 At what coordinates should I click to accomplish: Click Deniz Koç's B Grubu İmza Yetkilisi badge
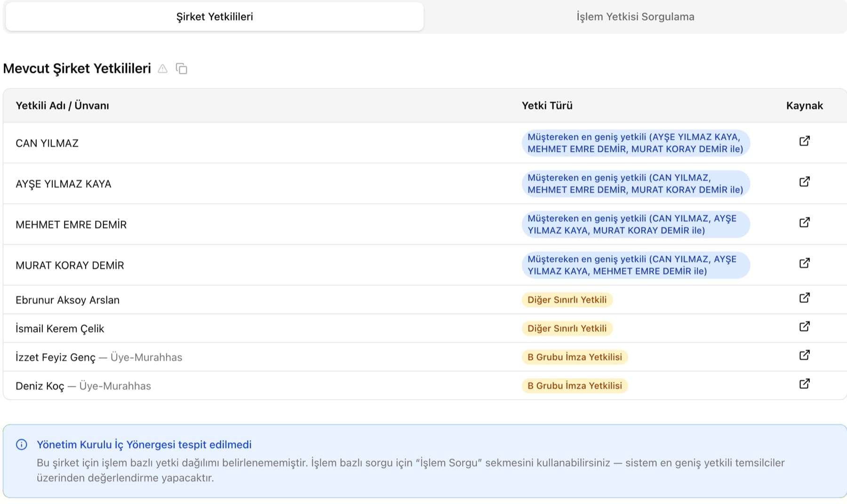[575, 386]
